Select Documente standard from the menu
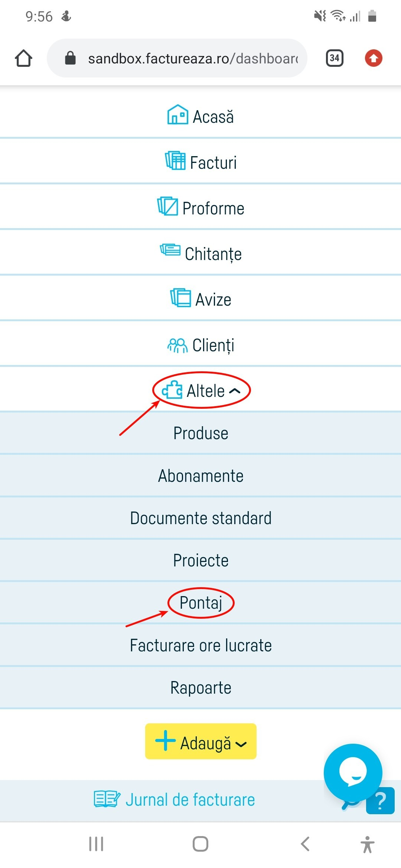Viewport: 401px width, 868px height. tap(200, 518)
